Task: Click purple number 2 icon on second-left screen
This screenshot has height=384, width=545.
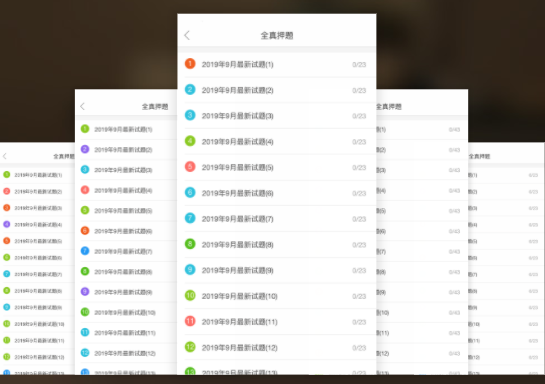Action: coord(85,149)
